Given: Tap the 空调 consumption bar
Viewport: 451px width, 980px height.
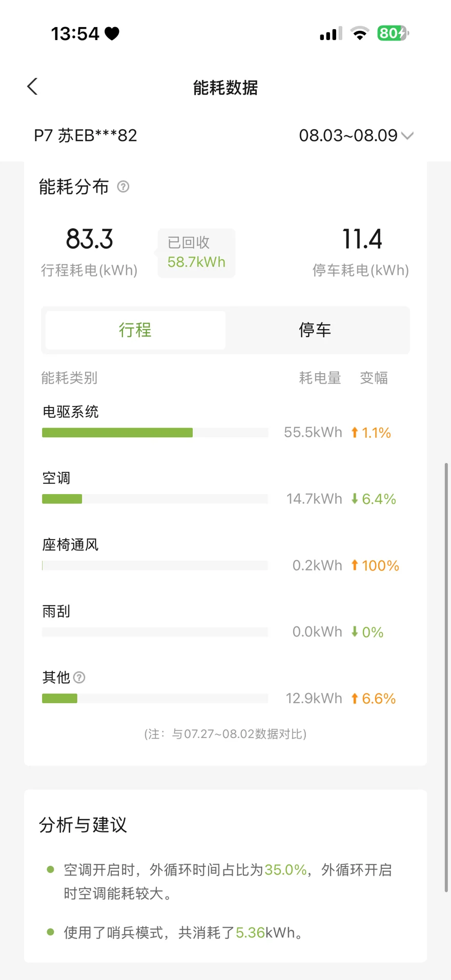Looking at the screenshot, I should 155,499.
